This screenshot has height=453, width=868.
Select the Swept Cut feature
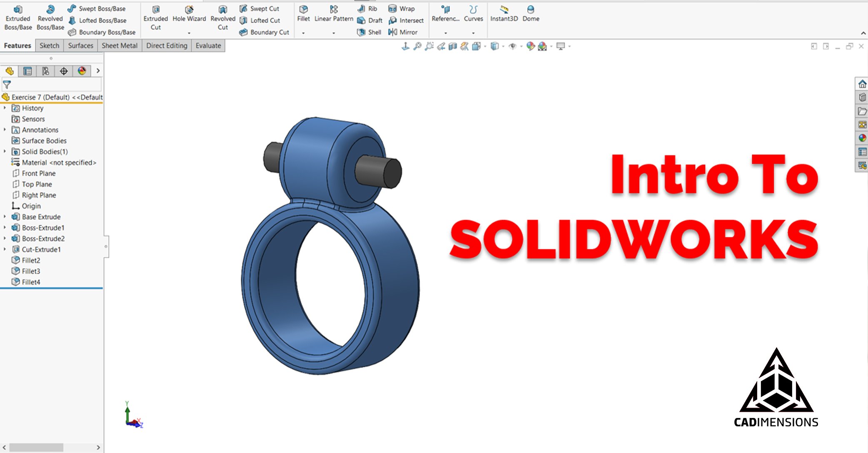pyautogui.click(x=262, y=8)
